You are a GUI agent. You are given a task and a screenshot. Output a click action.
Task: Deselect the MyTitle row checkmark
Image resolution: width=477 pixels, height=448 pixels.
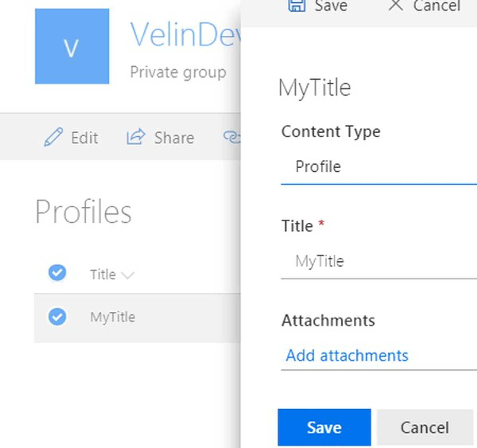click(57, 317)
